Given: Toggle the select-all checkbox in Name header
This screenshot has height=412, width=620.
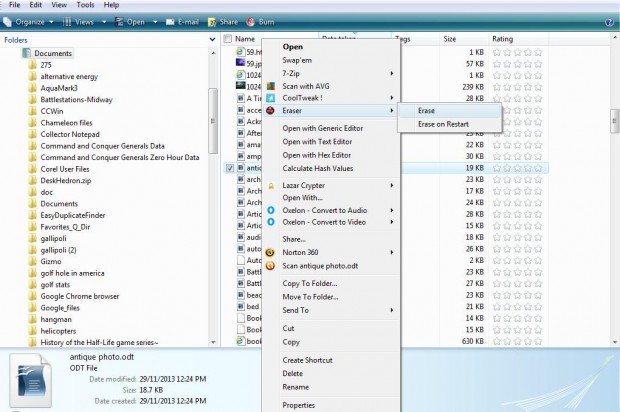Looking at the screenshot, I should click(x=227, y=39).
